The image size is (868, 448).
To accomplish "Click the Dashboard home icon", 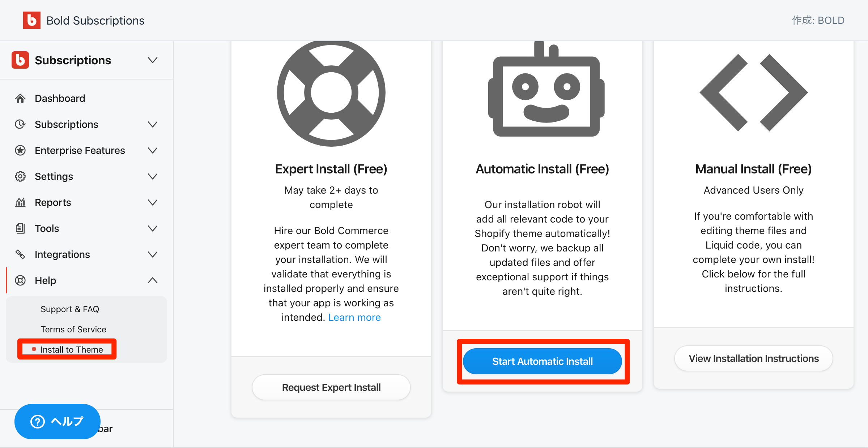I will (20, 98).
